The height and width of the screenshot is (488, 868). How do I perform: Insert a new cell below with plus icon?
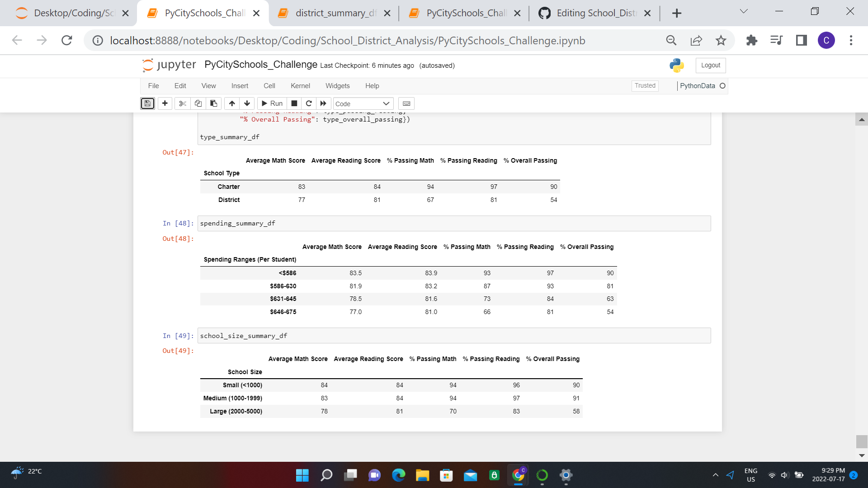pyautogui.click(x=165, y=103)
